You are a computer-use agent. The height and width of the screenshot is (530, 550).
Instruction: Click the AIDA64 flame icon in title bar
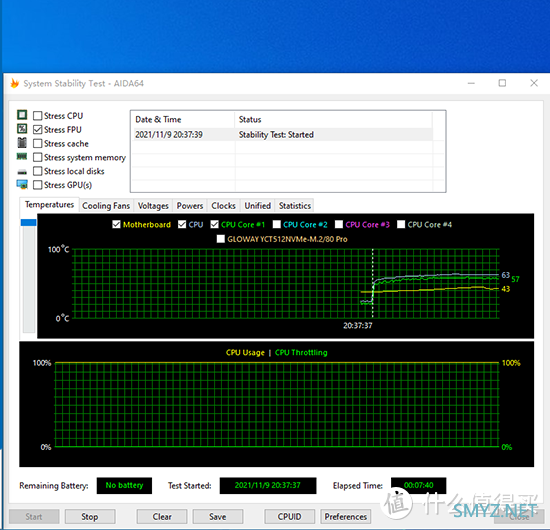(x=14, y=83)
